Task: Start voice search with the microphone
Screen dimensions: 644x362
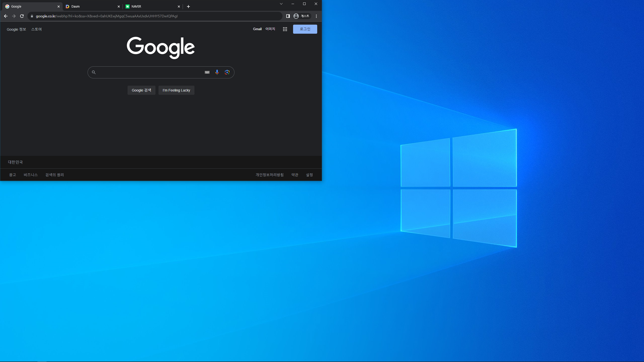Action: (x=217, y=72)
